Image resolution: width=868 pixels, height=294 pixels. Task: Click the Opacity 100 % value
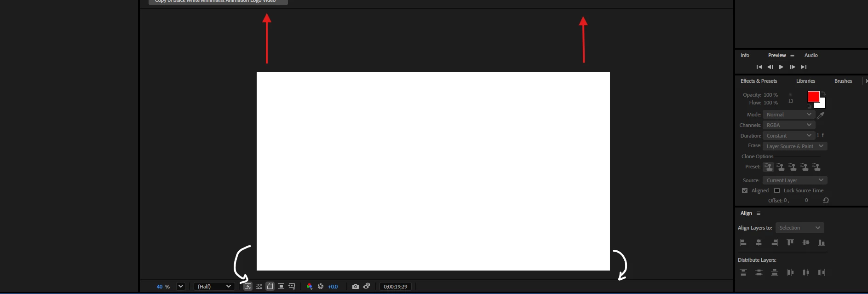pyautogui.click(x=771, y=95)
